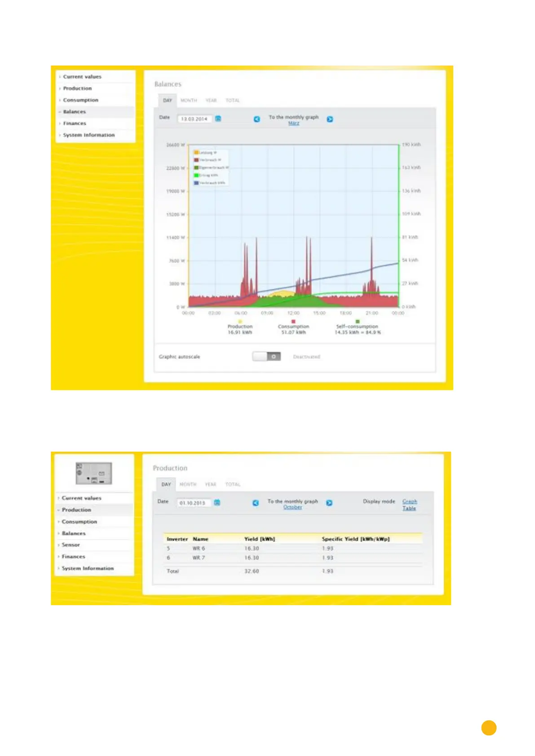This screenshot has height=756, width=535.
Task: Click the plant overview thumbnail above Production menu
Action: point(93,473)
